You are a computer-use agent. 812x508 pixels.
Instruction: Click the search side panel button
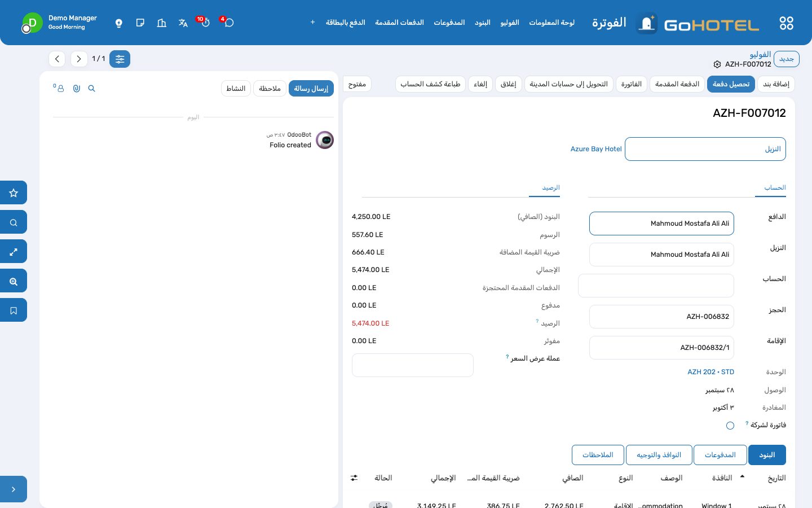click(x=14, y=222)
